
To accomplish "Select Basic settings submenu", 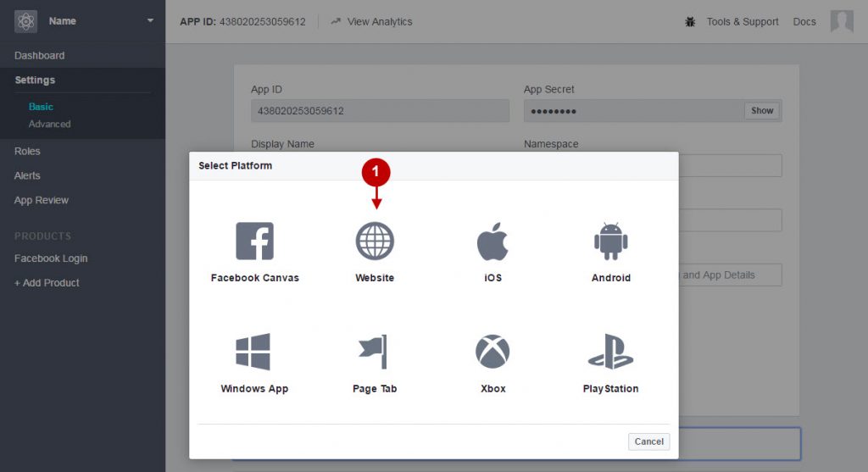I will 41,106.
